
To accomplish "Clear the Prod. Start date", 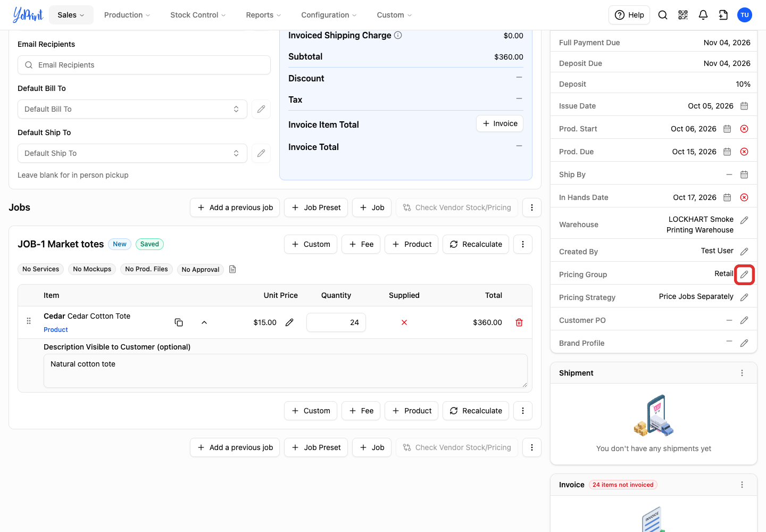I will click(744, 129).
